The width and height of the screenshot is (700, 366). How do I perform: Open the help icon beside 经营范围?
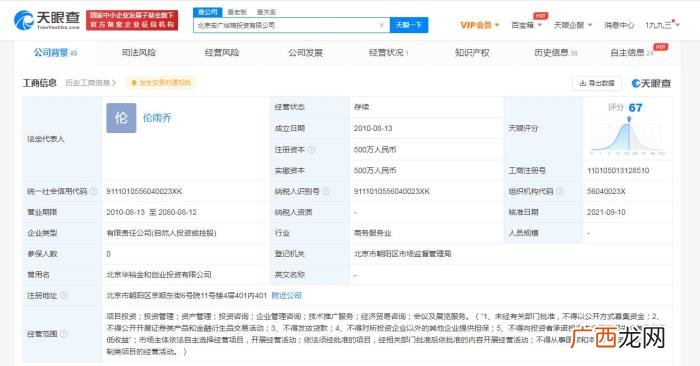64,334
